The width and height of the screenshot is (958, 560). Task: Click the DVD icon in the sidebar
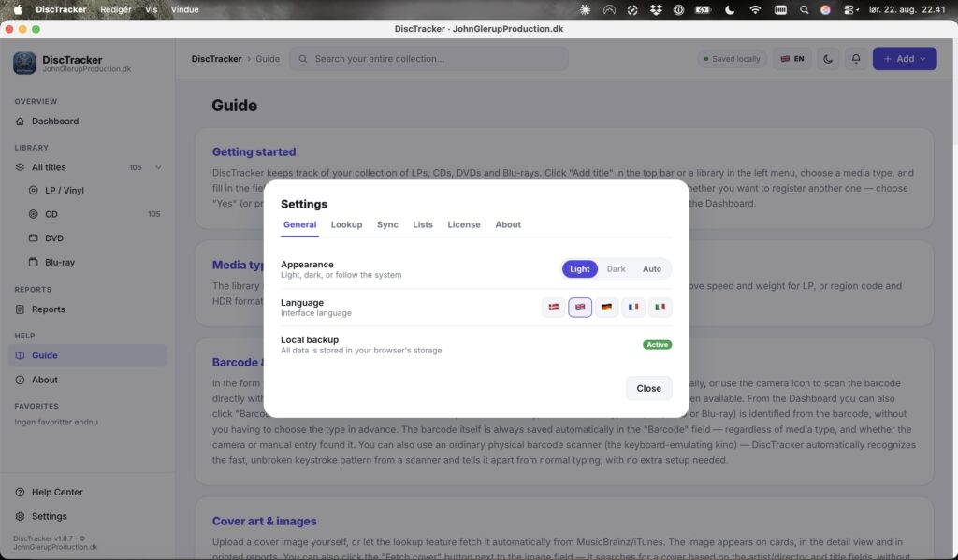coord(34,238)
